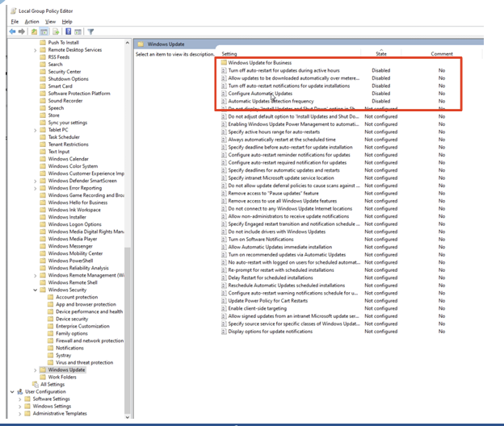This screenshot has width=504, height=426.
Task: Select 'Reschedule Automatic Updates scheduled installations' policy
Action: coord(287,286)
